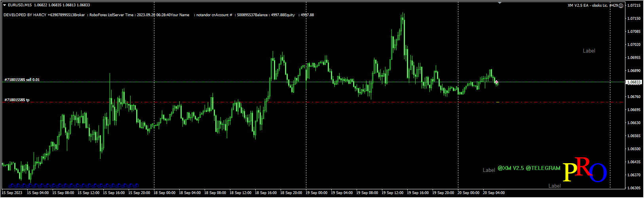Click the EURUSD,M15 chart title text
Viewport: 644px width, 198px height.
[x=20, y=5]
